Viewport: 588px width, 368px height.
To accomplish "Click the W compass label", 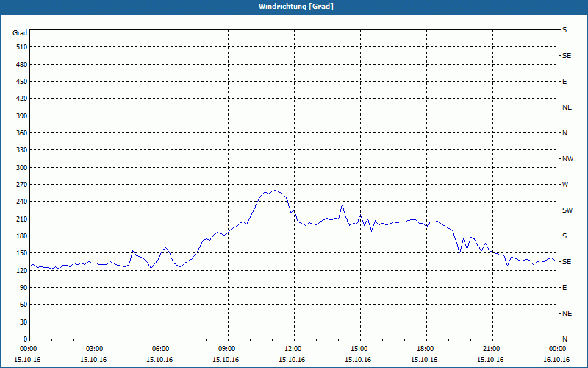I will click(x=565, y=185).
